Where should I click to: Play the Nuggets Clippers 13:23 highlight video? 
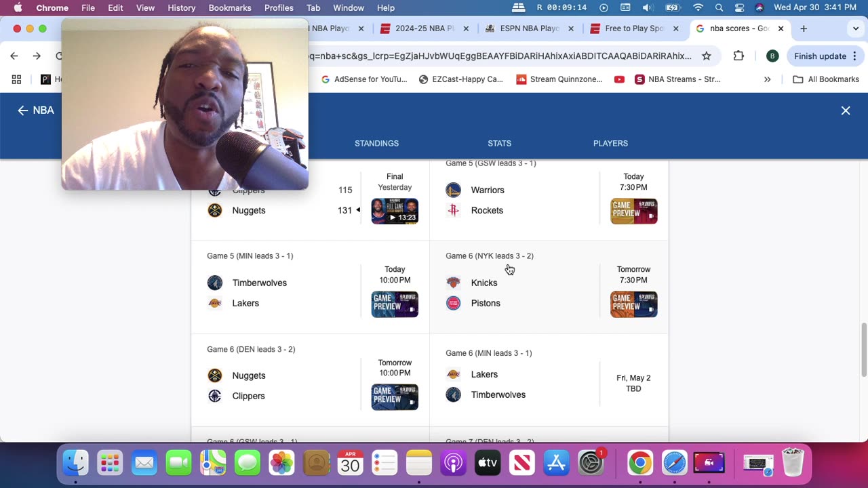pos(395,211)
